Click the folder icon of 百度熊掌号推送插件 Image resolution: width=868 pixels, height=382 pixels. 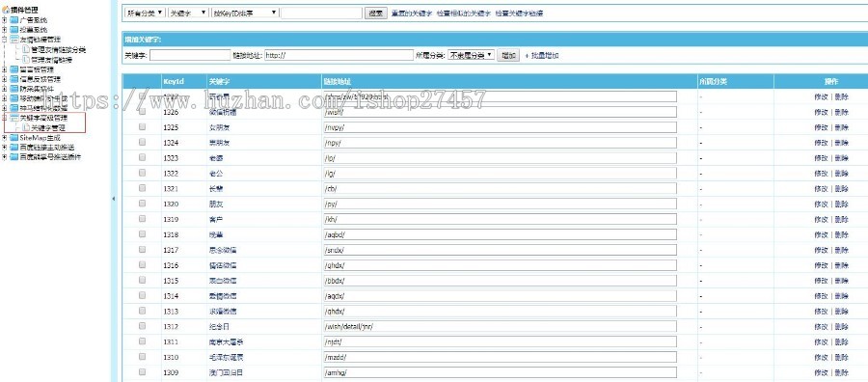click(x=14, y=156)
